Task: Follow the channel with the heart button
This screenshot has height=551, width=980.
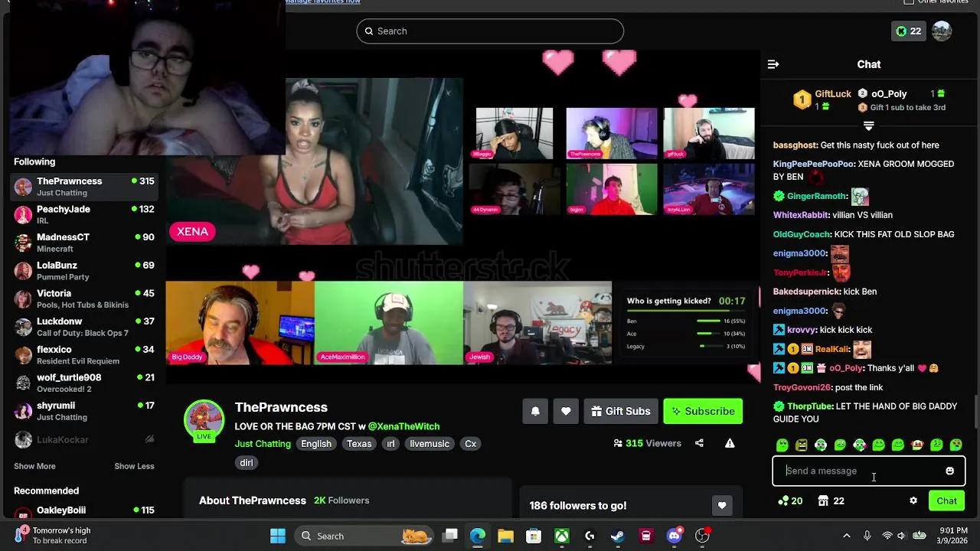Action: (566, 411)
